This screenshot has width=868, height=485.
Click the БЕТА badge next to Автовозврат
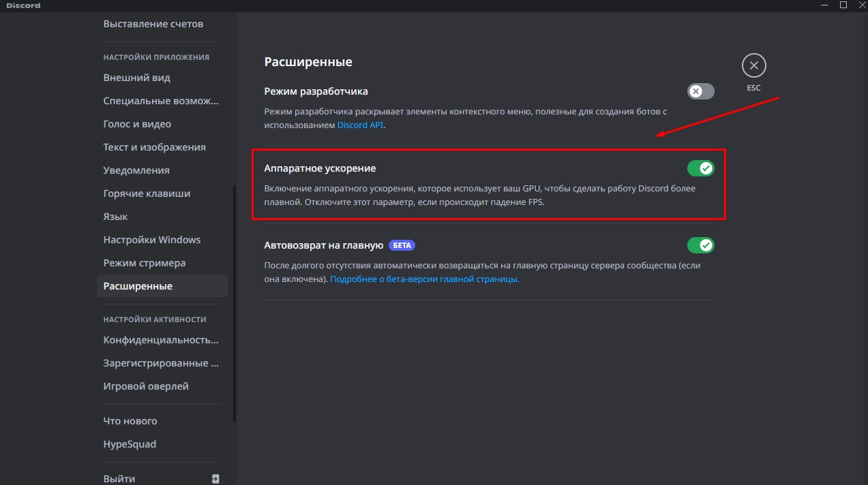[402, 245]
